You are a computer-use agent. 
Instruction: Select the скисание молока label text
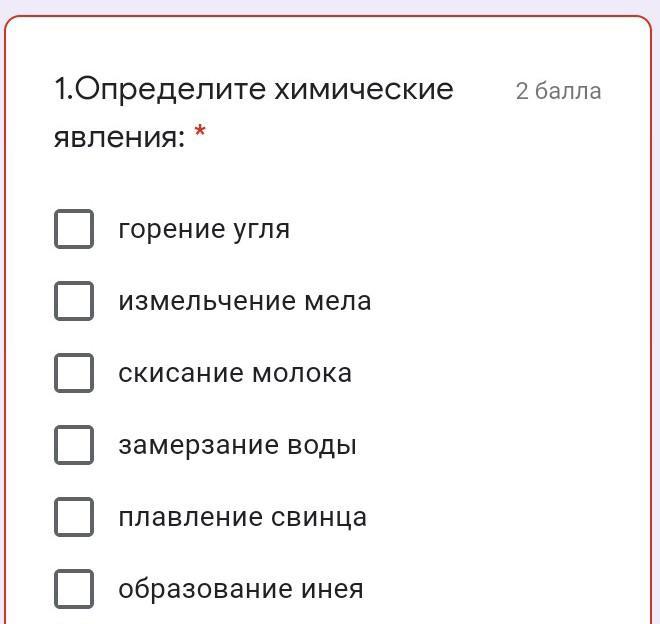tap(235, 373)
